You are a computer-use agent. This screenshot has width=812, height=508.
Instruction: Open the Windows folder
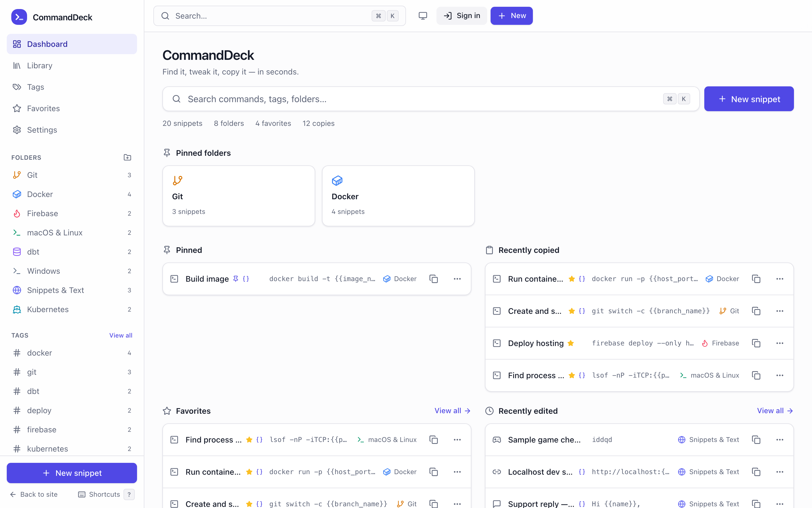(x=72, y=271)
